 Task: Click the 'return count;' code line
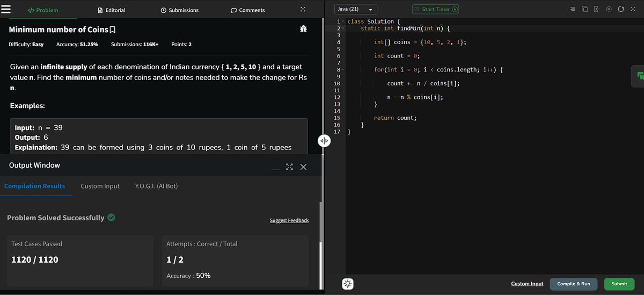[x=395, y=118]
